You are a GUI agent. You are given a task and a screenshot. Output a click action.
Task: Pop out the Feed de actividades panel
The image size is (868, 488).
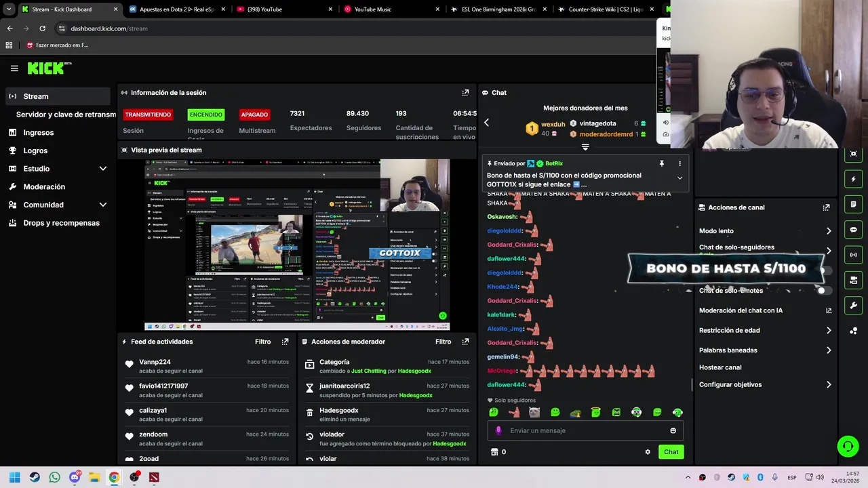tap(285, 342)
